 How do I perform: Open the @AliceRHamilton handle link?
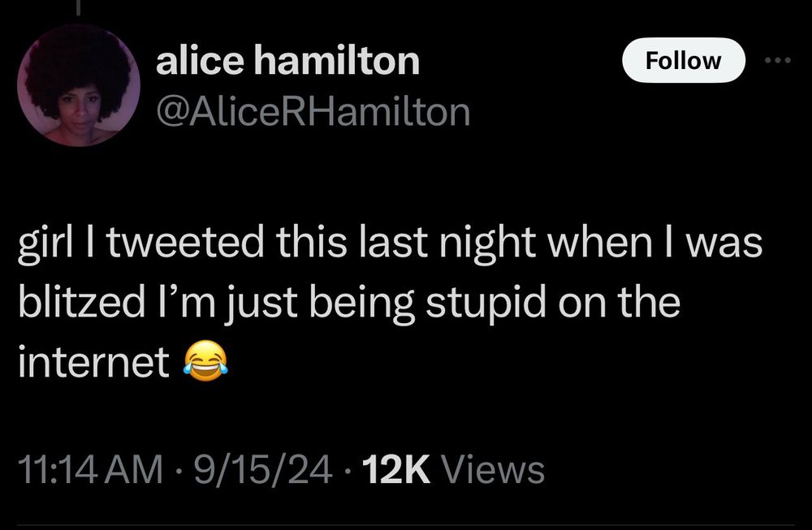[312, 113]
